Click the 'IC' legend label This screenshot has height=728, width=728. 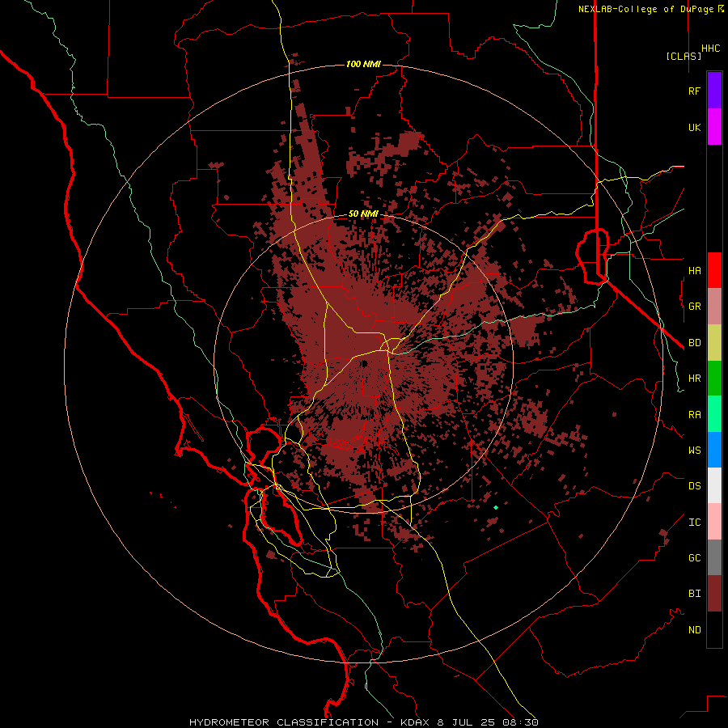[694, 523]
